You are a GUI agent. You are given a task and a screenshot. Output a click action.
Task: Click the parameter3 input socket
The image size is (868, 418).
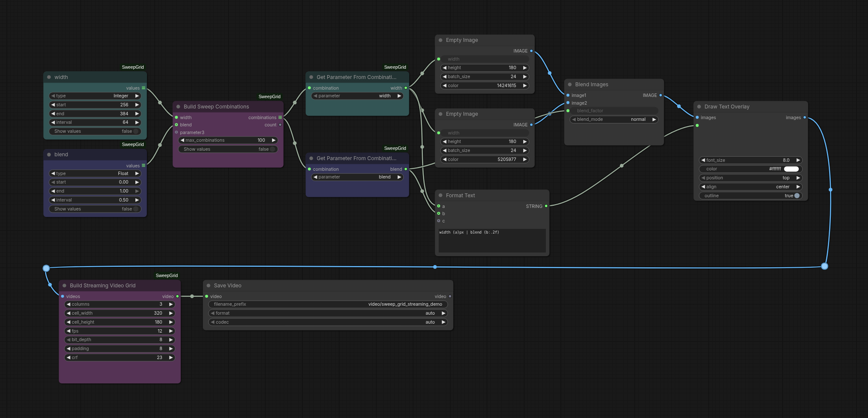(x=176, y=132)
